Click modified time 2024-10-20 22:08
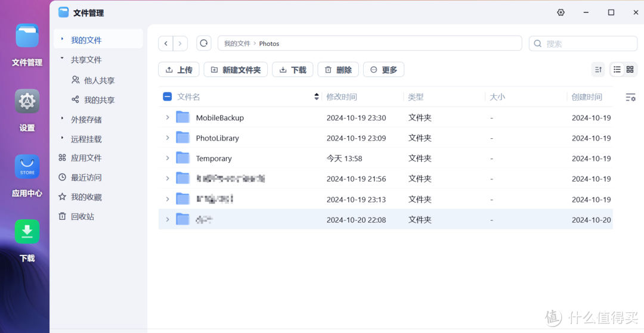 (356, 220)
